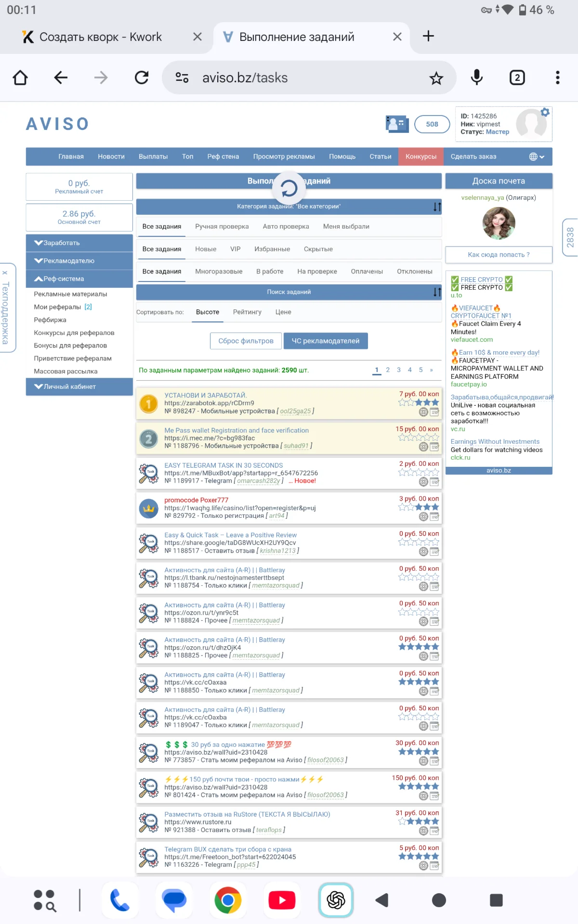578x924 pixels.
Task: Open the profile settings gear icon
Action: [545, 112]
